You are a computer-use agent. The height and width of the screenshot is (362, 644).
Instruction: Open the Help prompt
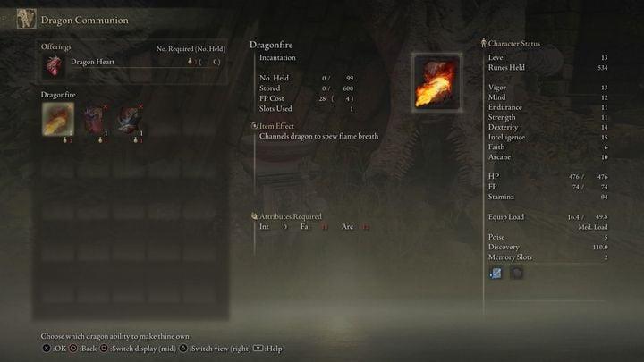click(267, 349)
